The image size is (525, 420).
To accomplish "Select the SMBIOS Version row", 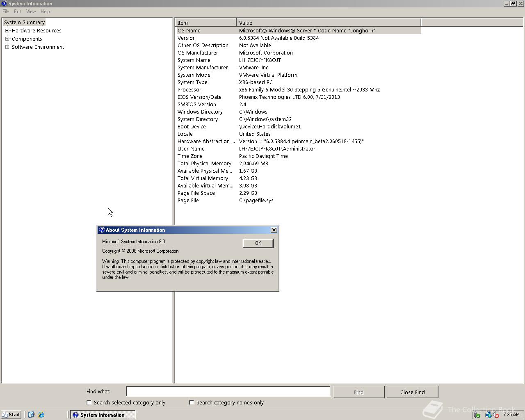I will point(299,105).
